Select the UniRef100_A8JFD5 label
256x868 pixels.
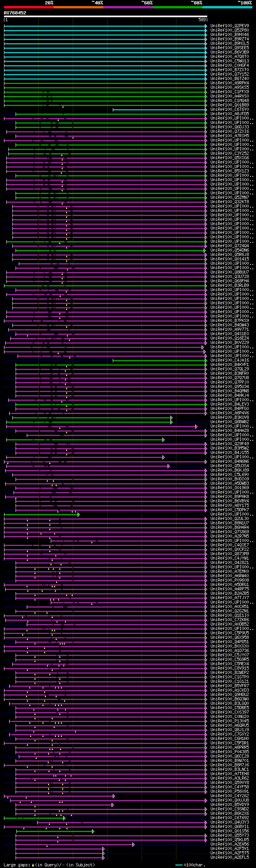(230, 114)
